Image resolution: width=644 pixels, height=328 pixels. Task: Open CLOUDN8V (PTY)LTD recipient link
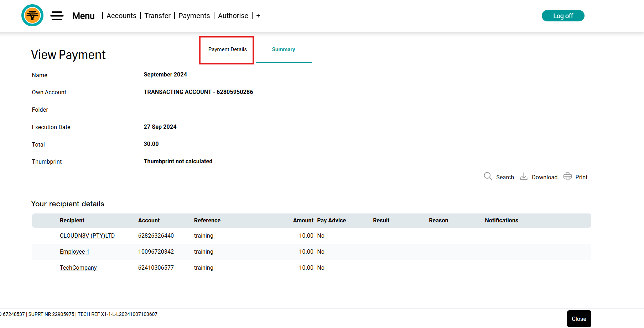(x=87, y=236)
